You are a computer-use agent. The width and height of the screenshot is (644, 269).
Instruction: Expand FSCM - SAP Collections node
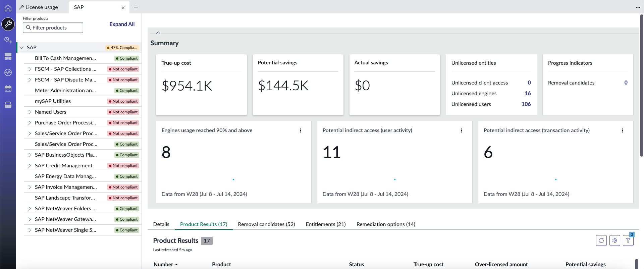point(30,69)
